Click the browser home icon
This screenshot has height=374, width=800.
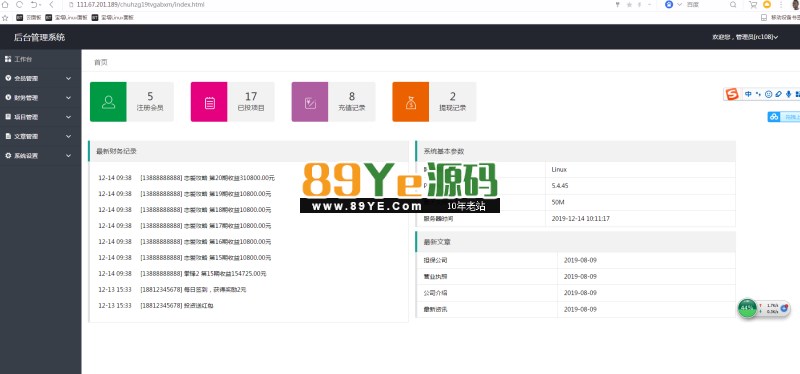5,5
